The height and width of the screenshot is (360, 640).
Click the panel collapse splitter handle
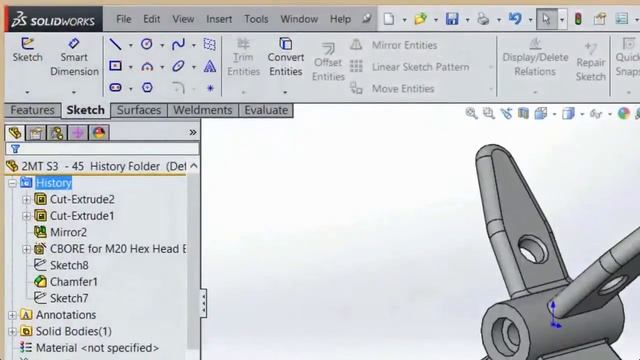coord(203,303)
